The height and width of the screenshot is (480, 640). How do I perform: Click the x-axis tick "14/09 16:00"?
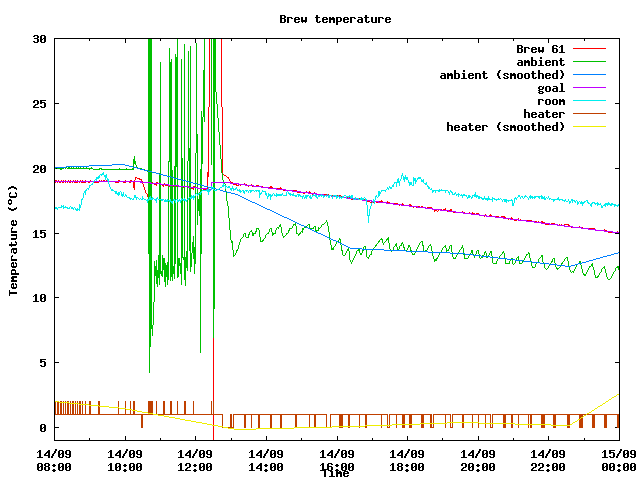(x=337, y=460)
